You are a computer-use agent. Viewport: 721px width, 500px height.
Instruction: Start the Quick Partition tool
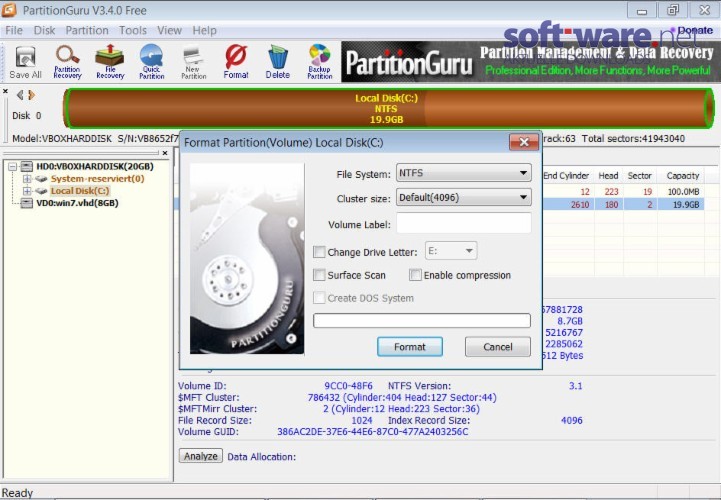tap(151, 62)
